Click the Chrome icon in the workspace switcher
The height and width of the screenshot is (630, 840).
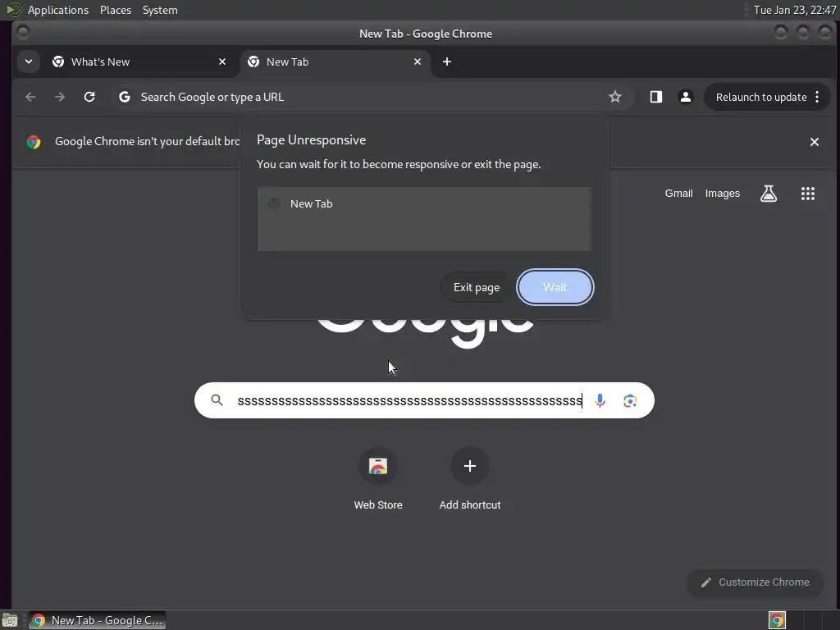pyautogui.click(x=777, y=620)
